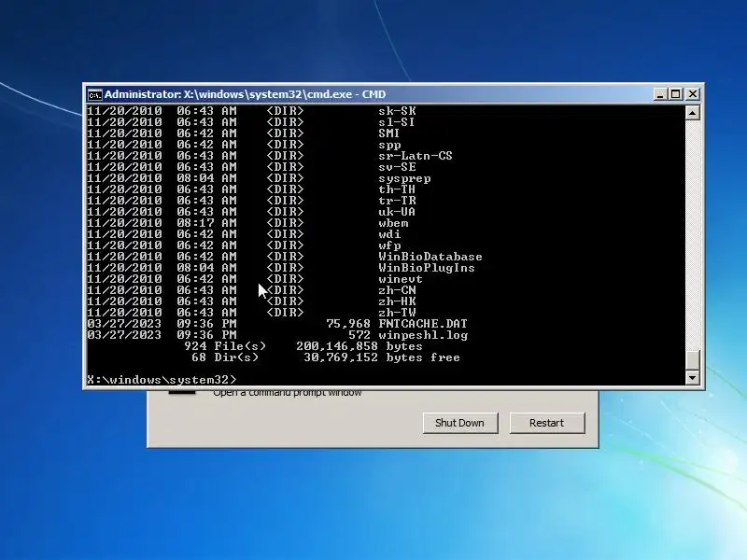Click the WinBioDatabase directory name

[430, 257]
